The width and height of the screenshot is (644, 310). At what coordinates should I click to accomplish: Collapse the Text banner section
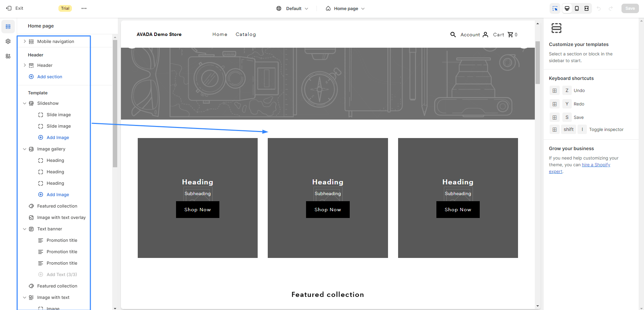point(25,229)
